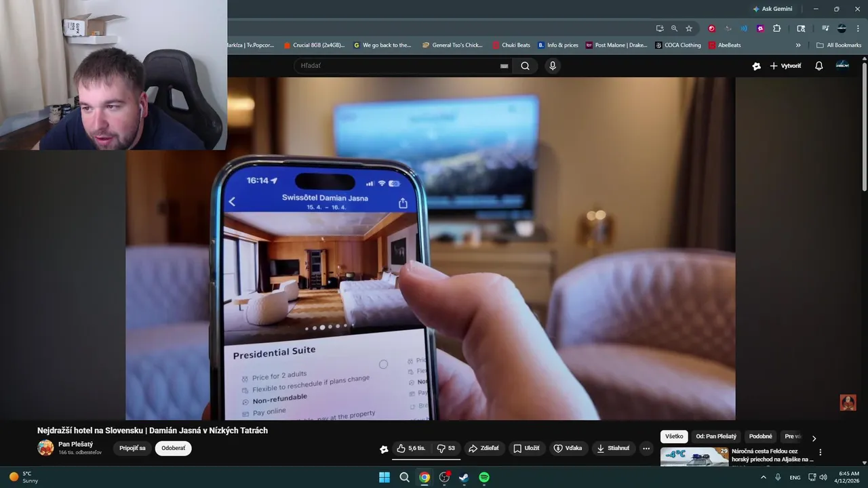
Task: Click the Vďaka thanks button
Action: point(568,448)
